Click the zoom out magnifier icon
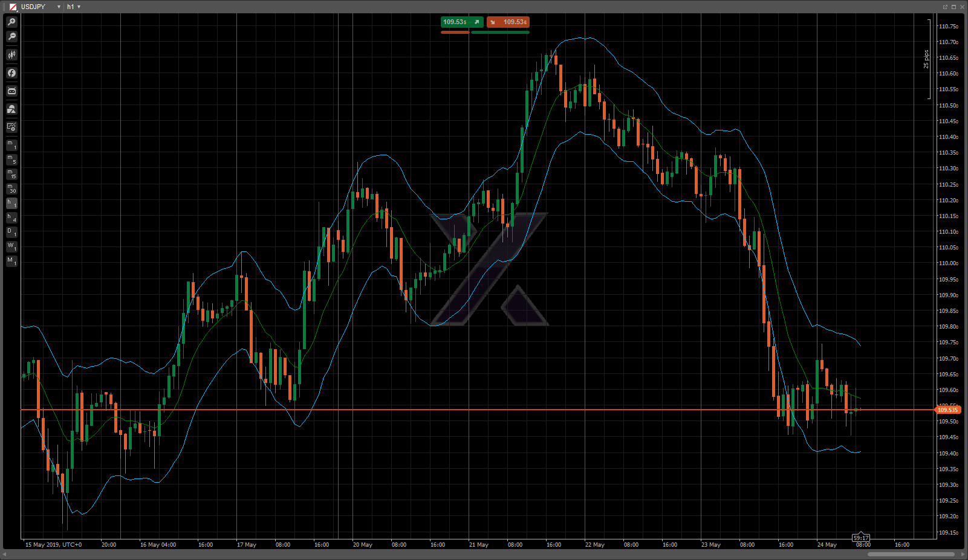The image size is (968, 560). click(11, 37)
